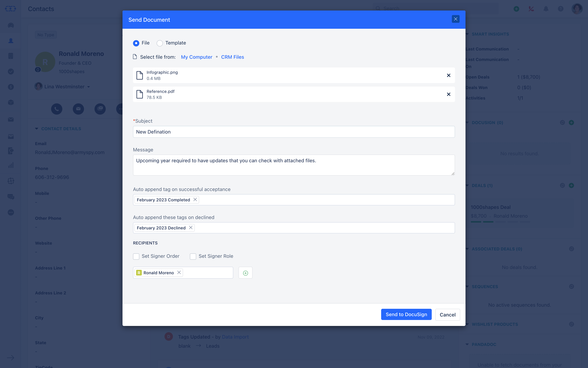Image resolution: width=588 pixels, height=368 pixels.
Task: Select the Template radio option
Action: pyautogui.click(x=160, y=43)
